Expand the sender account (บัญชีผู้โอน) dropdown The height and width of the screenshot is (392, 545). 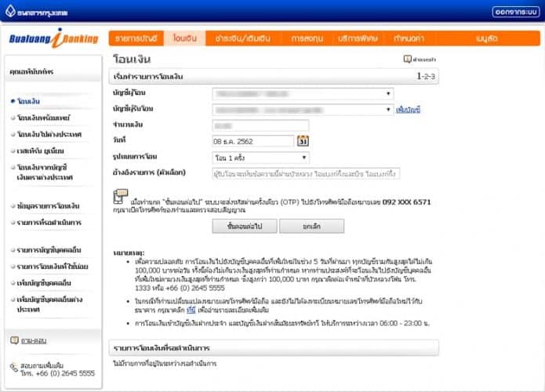pos(302,94)
